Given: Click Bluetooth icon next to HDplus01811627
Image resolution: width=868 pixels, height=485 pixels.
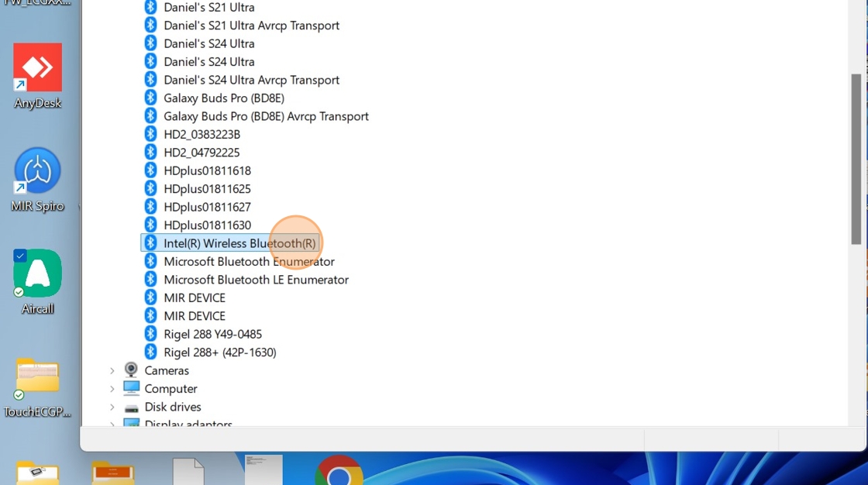Looking at the screenshot, I should click(150, 207).
